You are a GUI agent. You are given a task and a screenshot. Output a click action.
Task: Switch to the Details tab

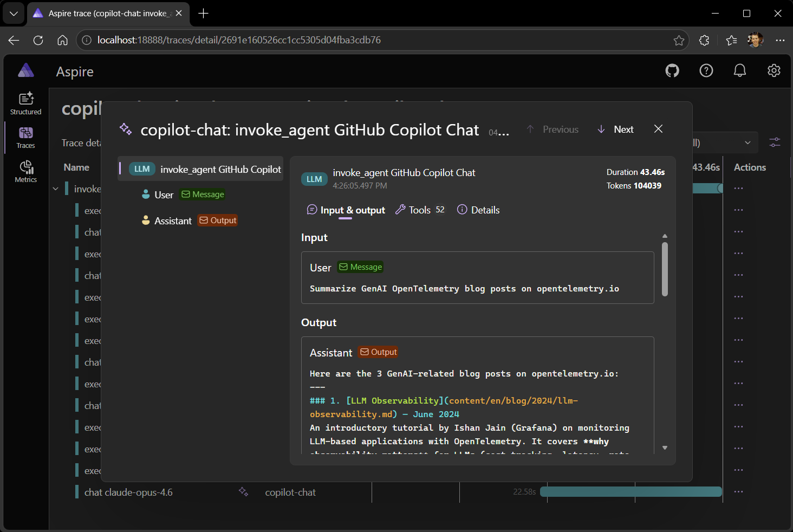point(478,210)
